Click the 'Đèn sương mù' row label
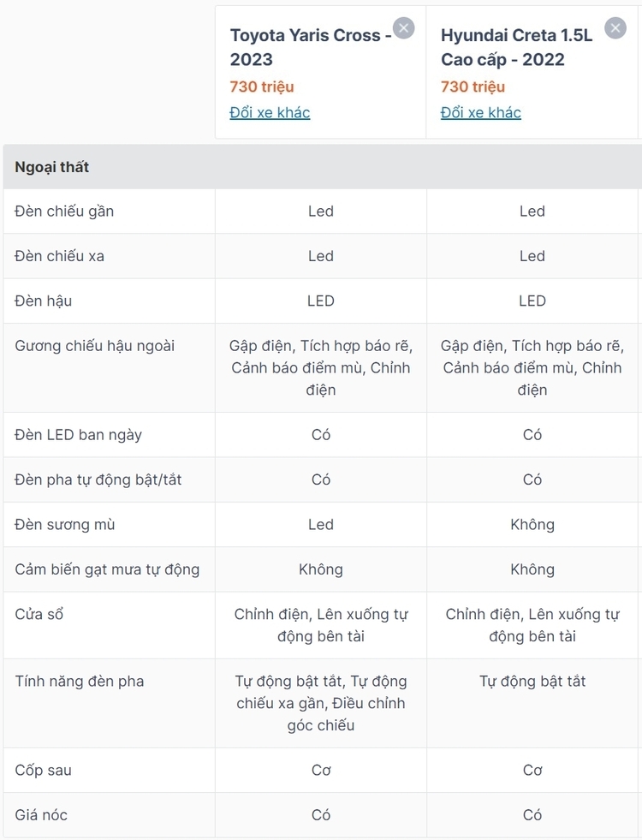 (65, 524)
